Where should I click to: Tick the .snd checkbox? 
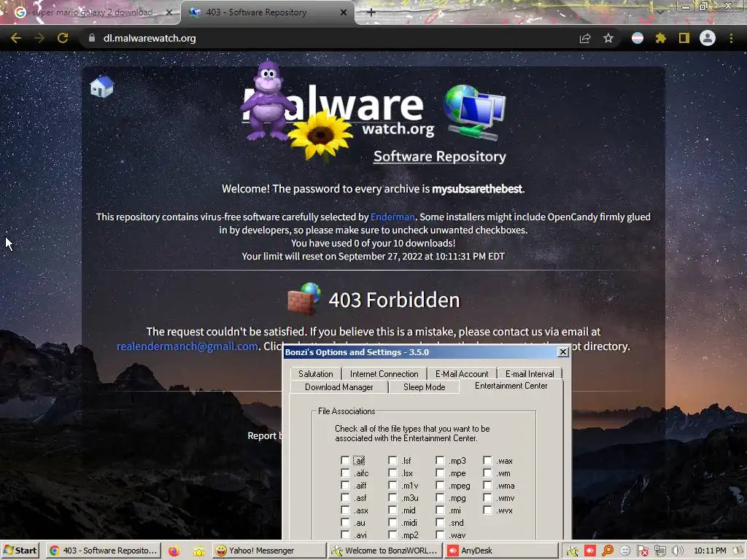pos(440,522)
